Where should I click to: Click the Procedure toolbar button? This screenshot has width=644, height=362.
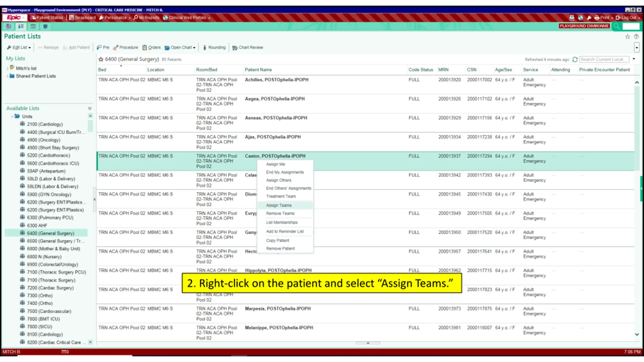[x=126, y=48]
